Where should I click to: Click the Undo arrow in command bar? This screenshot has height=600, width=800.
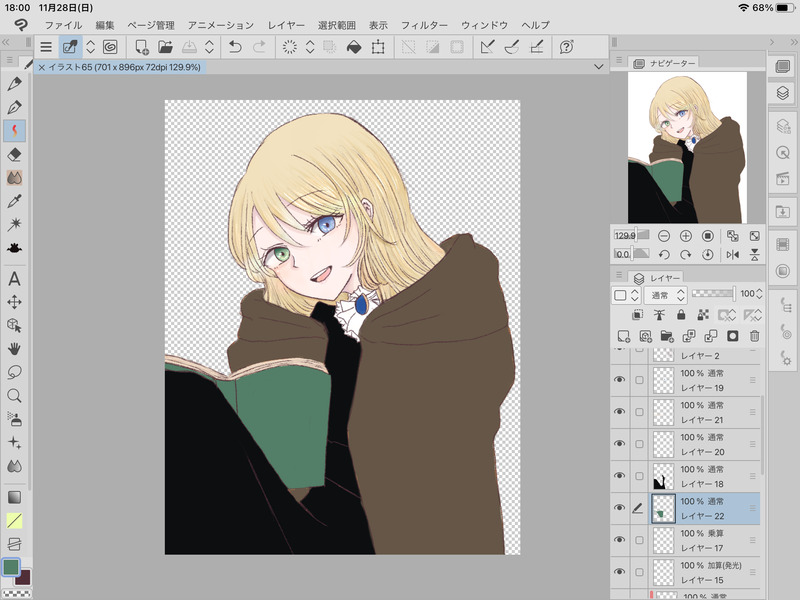point(235,47)
